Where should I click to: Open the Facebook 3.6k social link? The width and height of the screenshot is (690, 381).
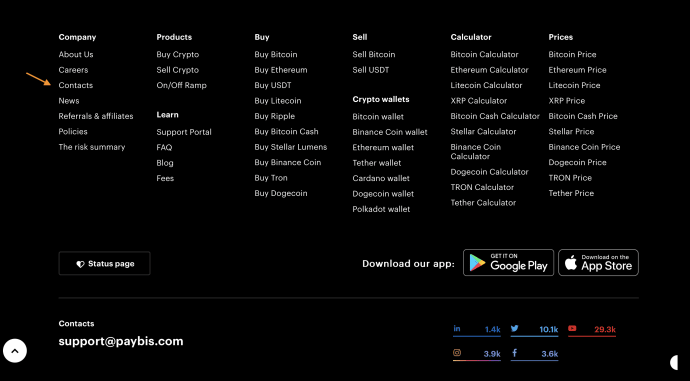[x=534, y=354]
